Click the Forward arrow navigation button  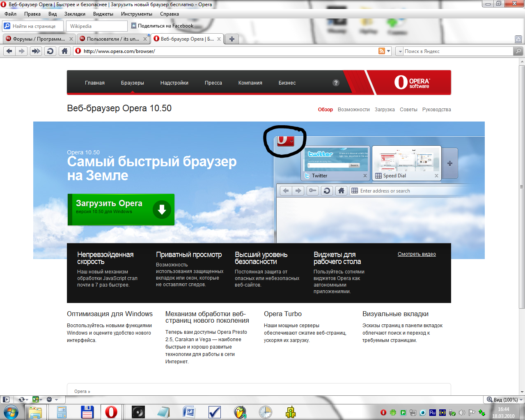point(22,51)
